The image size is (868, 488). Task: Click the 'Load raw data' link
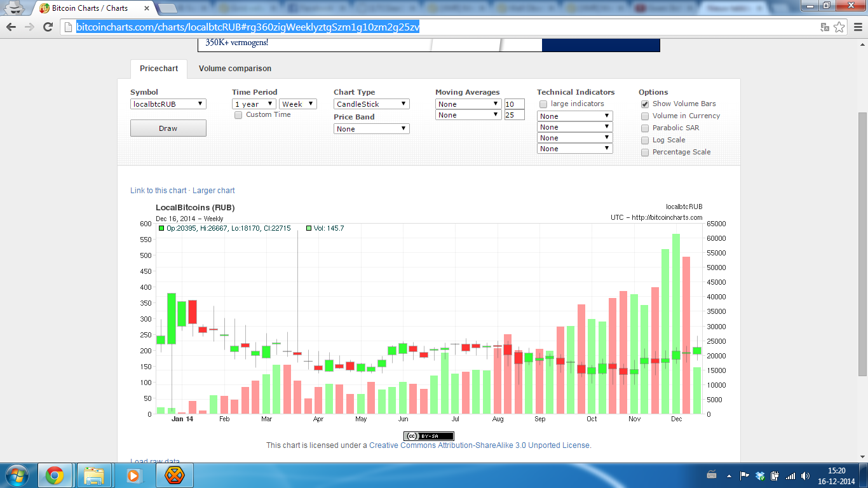tap(155, 461)
